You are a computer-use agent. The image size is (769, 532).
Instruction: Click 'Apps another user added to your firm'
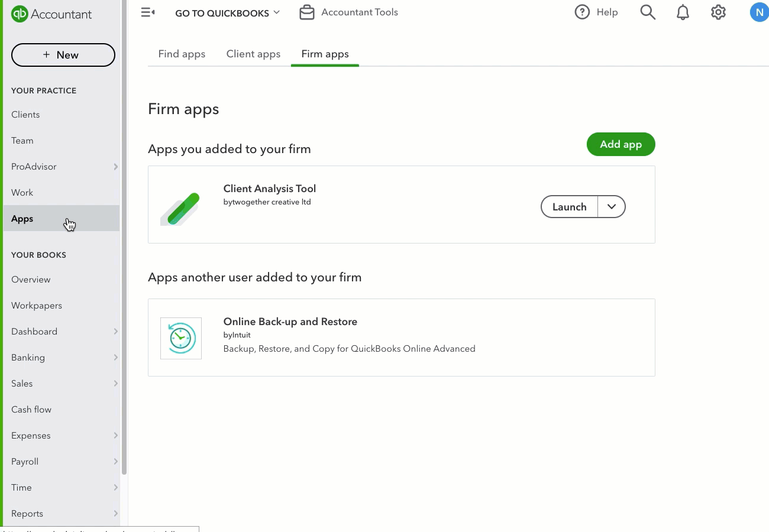(255, 277)
